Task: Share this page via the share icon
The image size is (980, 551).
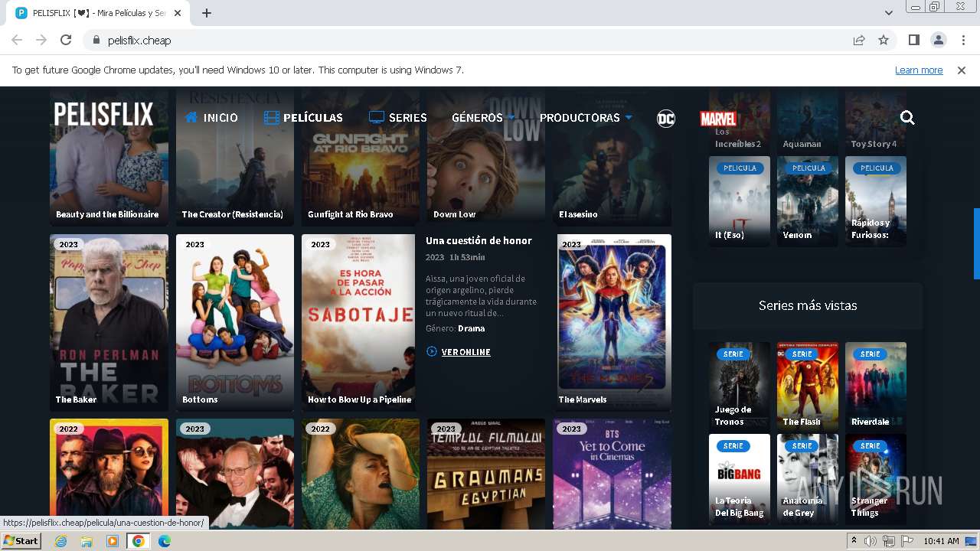Action: click(x=859, y=40)
